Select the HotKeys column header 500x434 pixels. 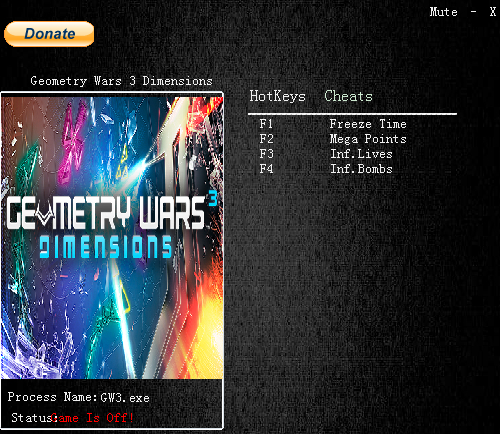click(277, 96)
